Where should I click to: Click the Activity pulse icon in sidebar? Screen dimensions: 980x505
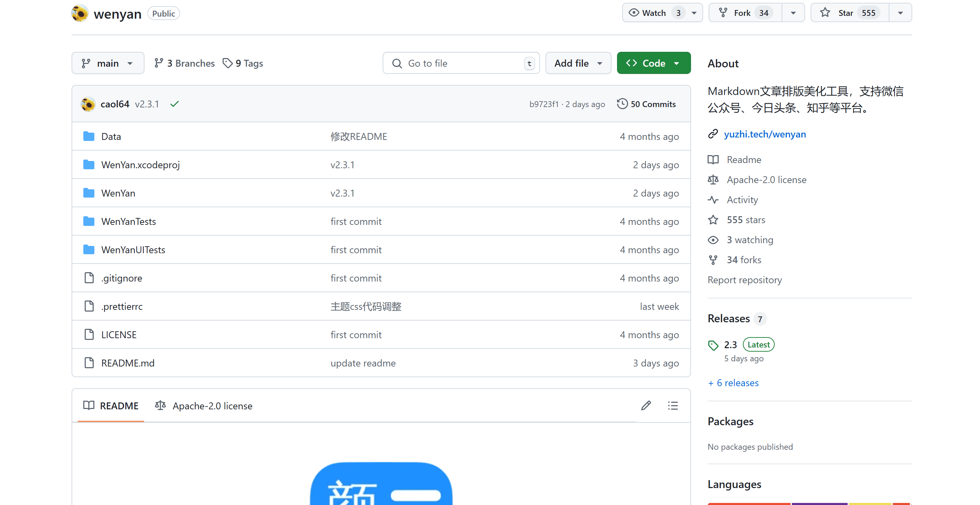point(713,199)
